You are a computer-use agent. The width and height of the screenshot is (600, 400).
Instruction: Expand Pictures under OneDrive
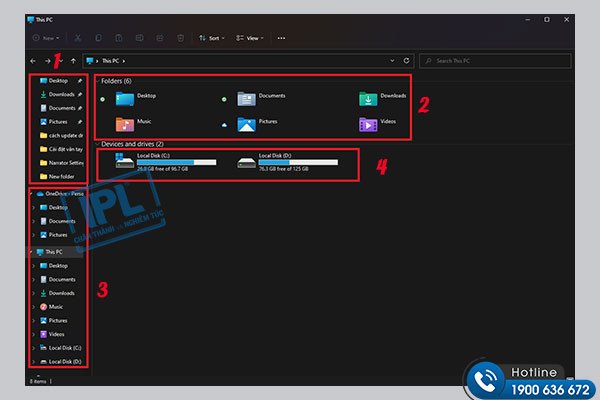(34, 235)
